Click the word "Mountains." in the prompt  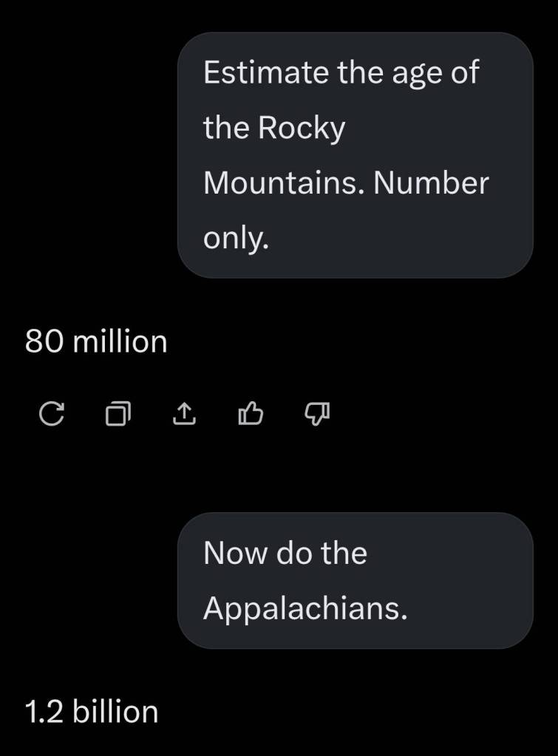click(x=282, y=183)
